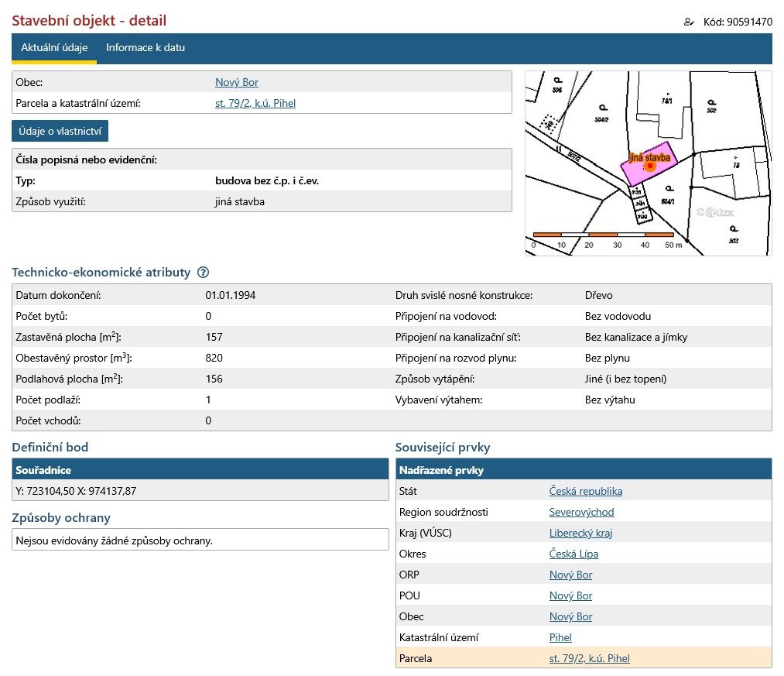The width and height of the screenshot is (784, 676).
Task: Open the Česká Lípa district link
Action: coord(573,554)
